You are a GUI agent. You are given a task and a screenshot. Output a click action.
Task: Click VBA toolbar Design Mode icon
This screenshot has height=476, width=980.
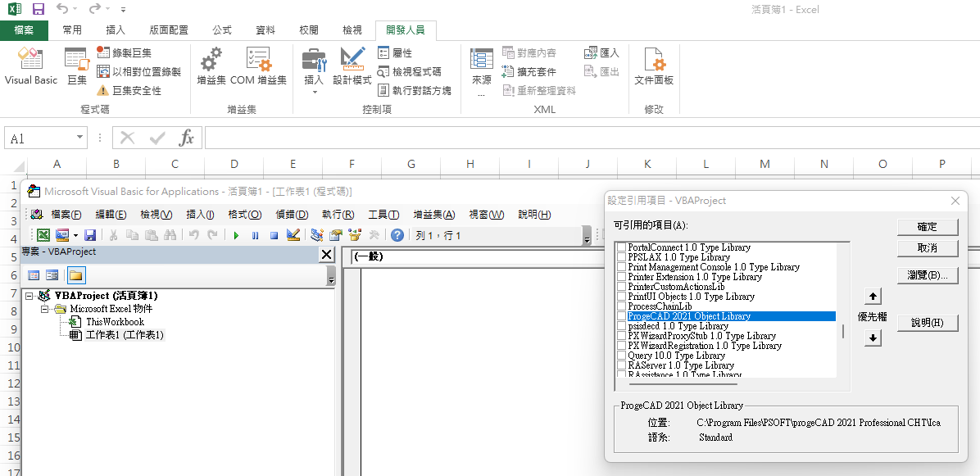[293, 235]
